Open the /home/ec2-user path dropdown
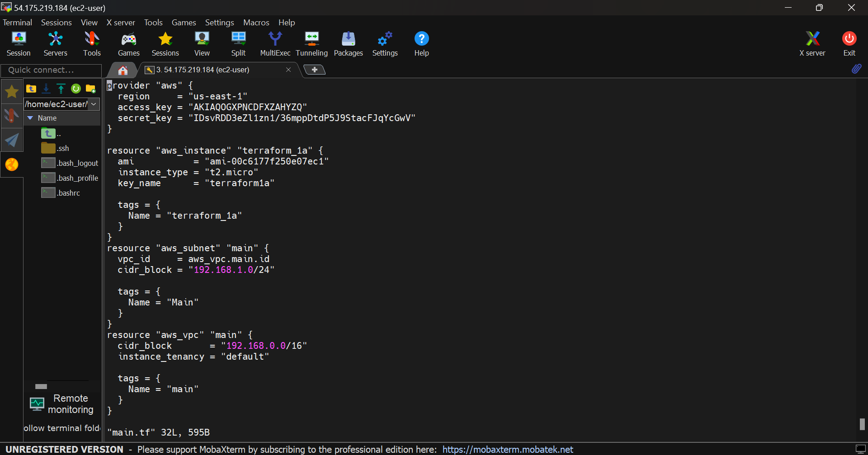Image resolution: width=868 pixels, height=455 pixels. 94,104
